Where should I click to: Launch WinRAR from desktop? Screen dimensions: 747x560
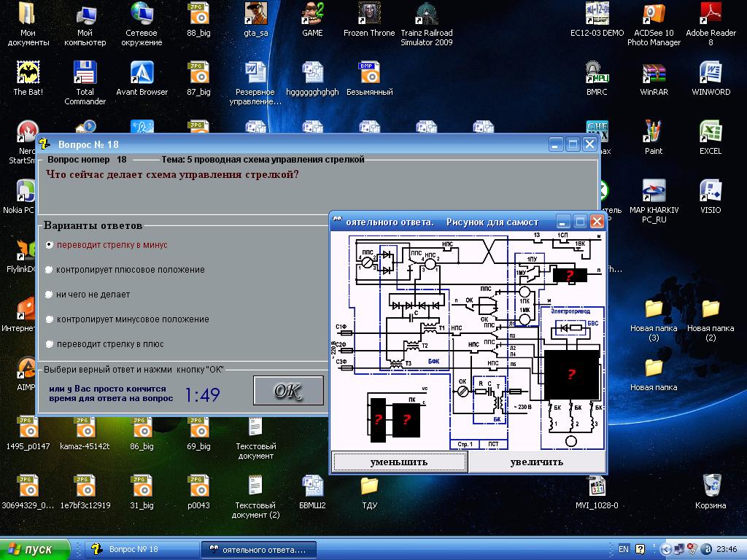point(654,74)
